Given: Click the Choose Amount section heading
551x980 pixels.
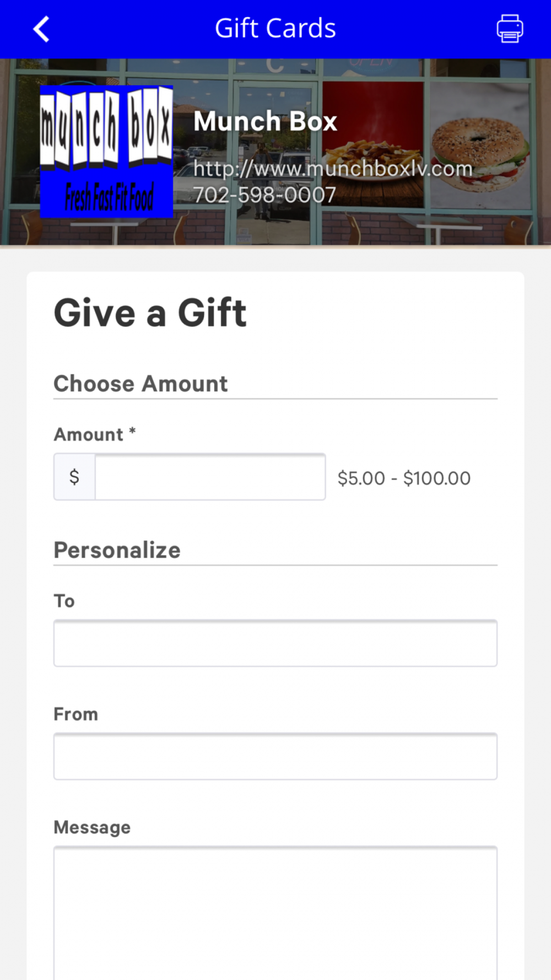Looking at the screenshot, I should click(x=141, y=384).
